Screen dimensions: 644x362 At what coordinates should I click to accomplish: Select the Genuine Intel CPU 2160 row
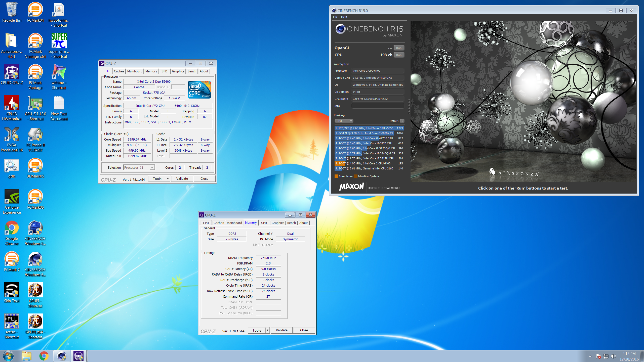point(369,168)
